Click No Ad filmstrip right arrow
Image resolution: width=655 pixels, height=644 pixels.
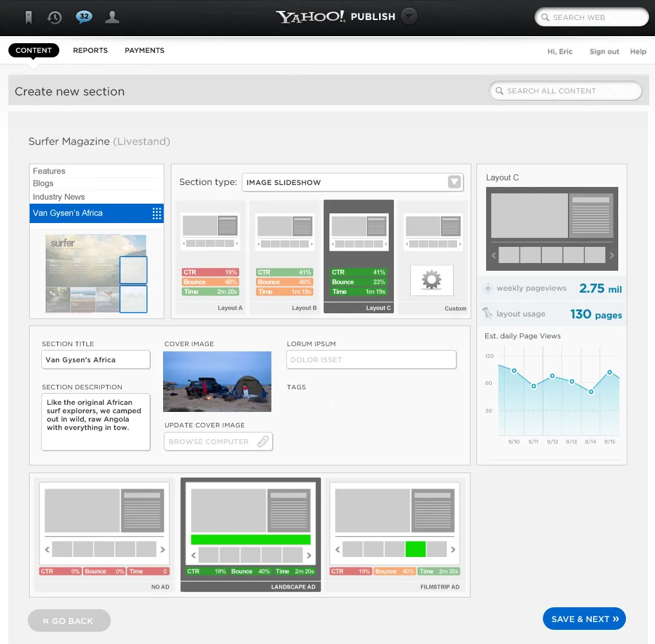coord(162,549)
